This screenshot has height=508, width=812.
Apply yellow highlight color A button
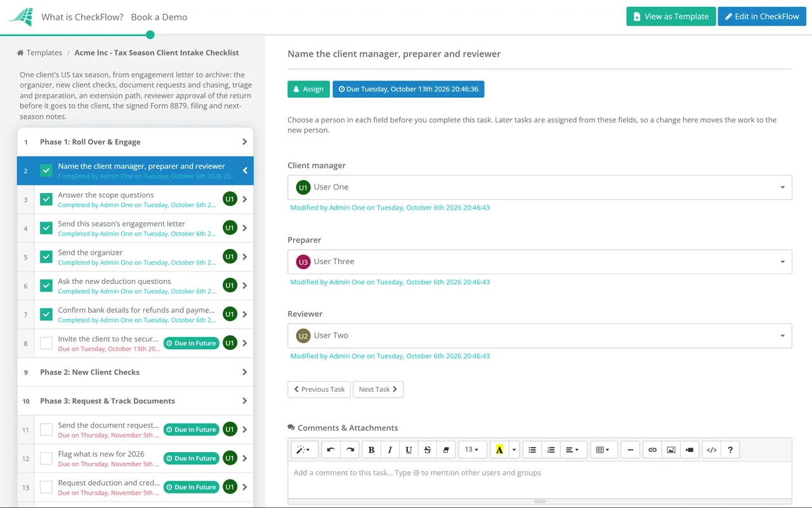(499, 450)
